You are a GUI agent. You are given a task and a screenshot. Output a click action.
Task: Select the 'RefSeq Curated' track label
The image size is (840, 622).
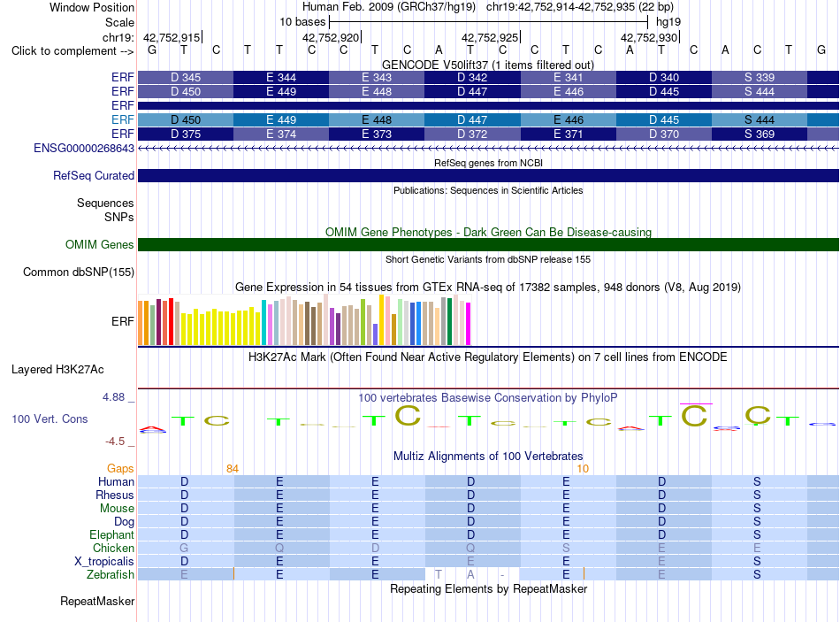tap(93, 176)
